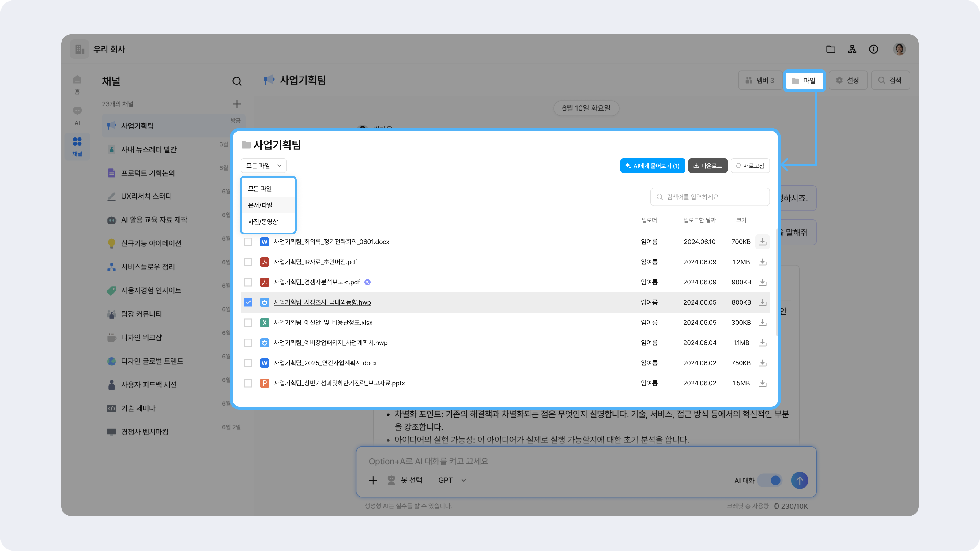The width and height of the screenshot is (980, 551).
Task: Click the AI badge next to 경쟁사분석보고서.pdf
Action: click(367, 282)
